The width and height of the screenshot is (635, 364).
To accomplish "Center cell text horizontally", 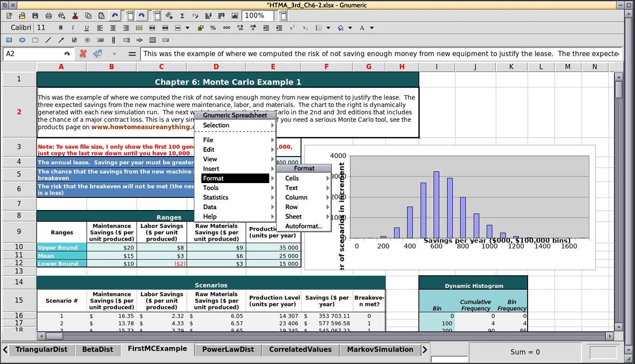I will [x=113, y=28].
